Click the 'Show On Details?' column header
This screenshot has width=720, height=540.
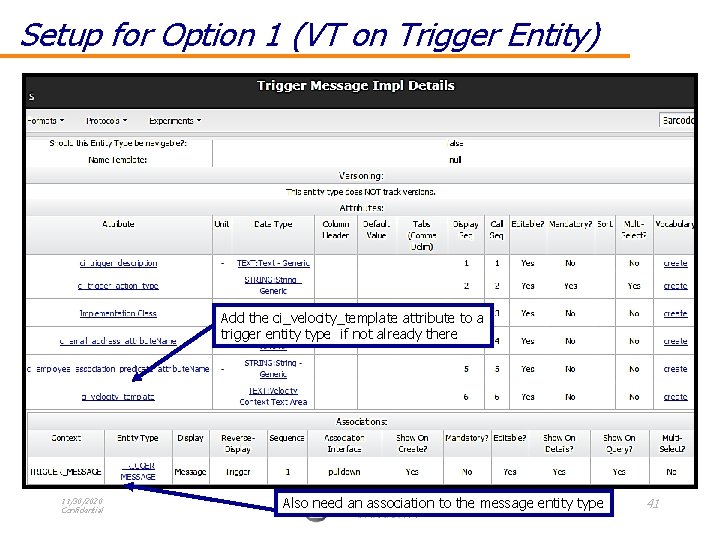[559, 444]
